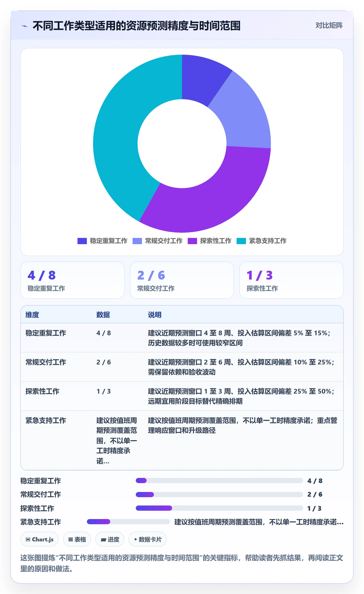Click the 常规交付工作 progress bar
Viewport: 364px width, 594px height.
pos(219,494)
